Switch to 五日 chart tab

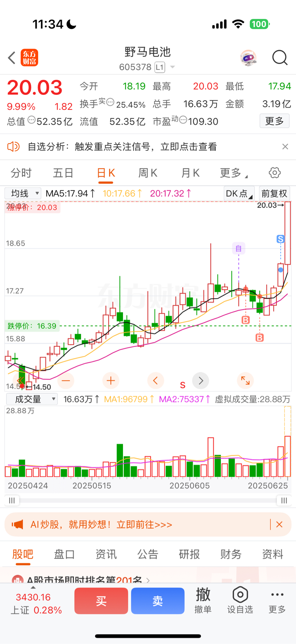tap(63, 173)
